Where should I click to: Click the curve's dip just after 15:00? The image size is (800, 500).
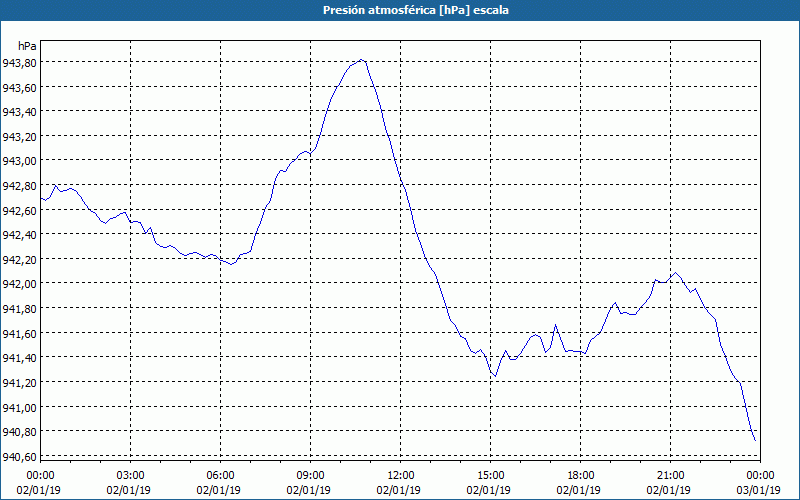(x=495, y=377)
